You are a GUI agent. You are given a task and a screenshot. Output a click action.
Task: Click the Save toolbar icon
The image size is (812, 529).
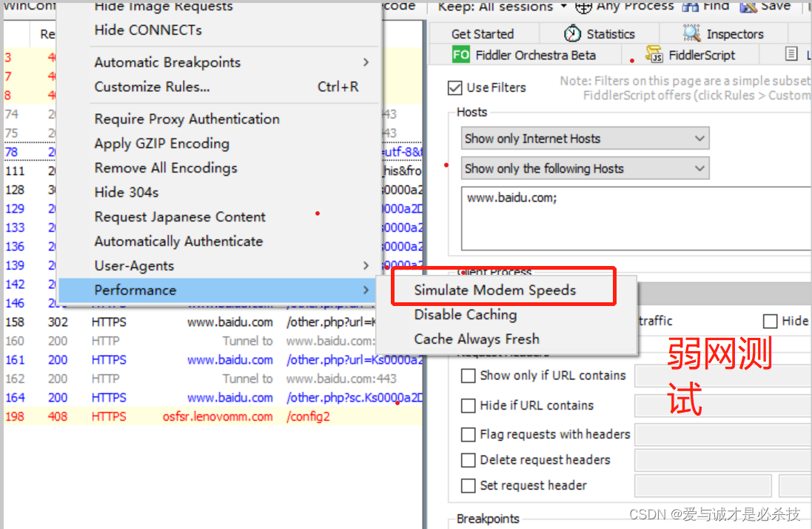pos(748,7)
